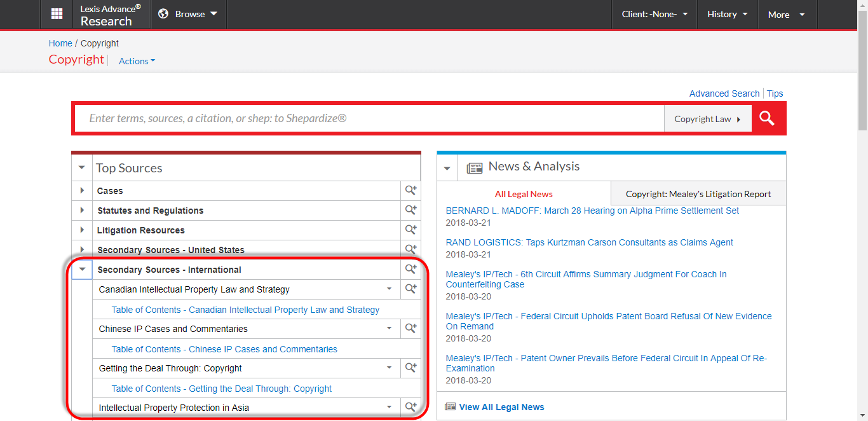Switch to Copyright: Mealey's Litigation Report tab
This screenshot has height=421, width=868.
(698, 194)
